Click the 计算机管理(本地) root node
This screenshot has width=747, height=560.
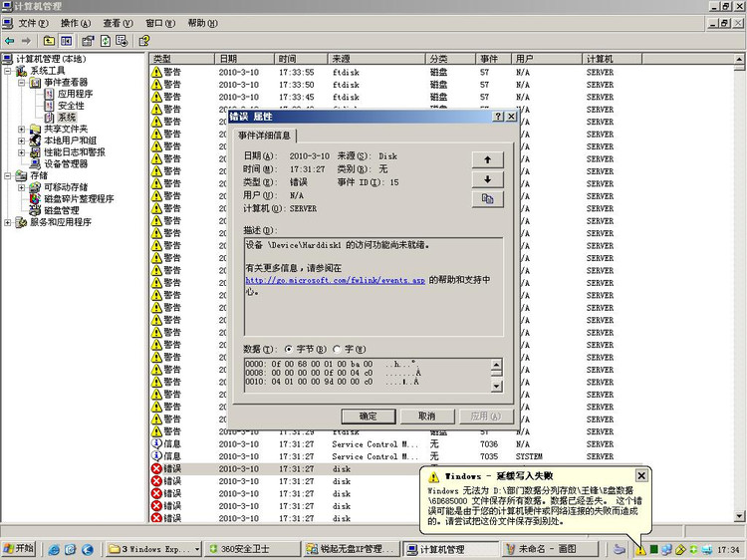pyautogui.click(x=51, y=59)
